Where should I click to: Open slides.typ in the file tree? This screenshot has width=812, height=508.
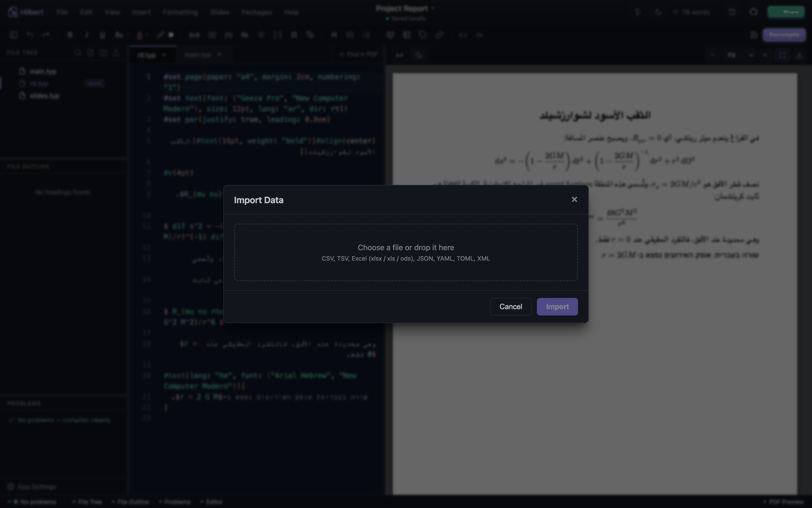45,96
